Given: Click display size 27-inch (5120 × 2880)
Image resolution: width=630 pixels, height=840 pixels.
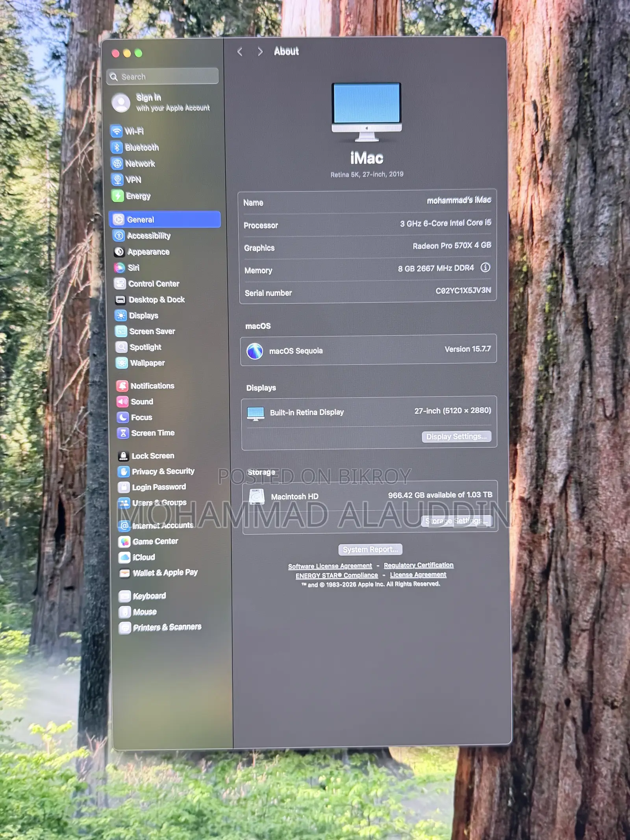Looking at the screenshot, I should point(452,411).
